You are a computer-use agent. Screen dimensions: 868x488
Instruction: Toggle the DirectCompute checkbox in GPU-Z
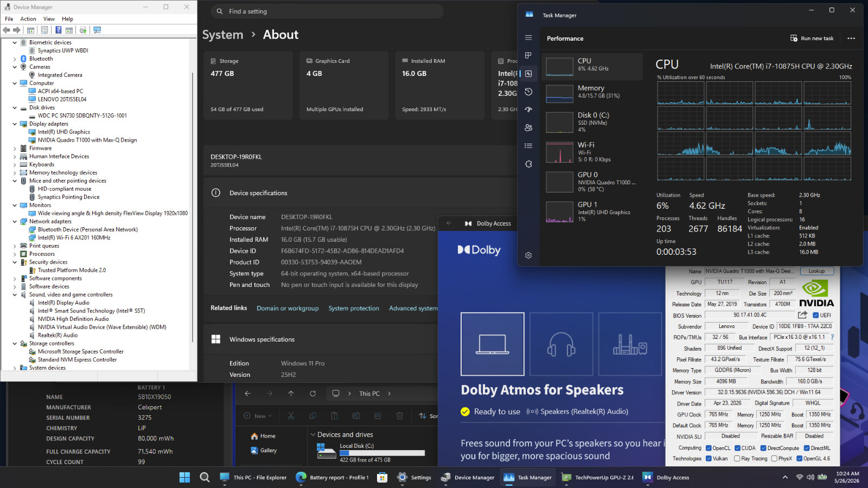[x=763, y=448]
